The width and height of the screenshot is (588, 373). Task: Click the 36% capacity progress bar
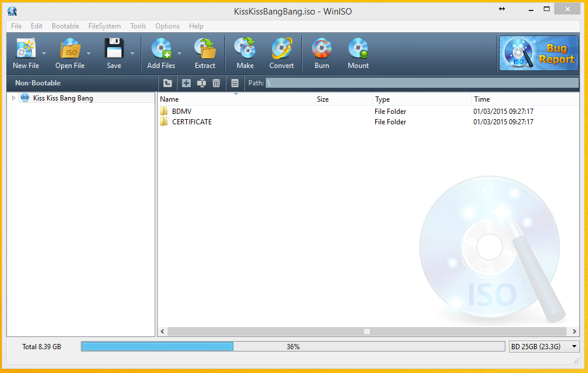click(x=293, y=346)
